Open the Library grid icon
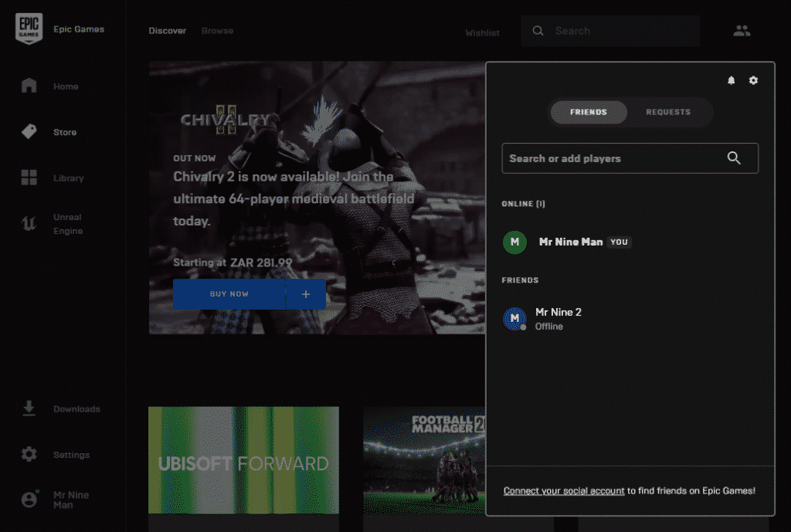 (x=29, y=178)
